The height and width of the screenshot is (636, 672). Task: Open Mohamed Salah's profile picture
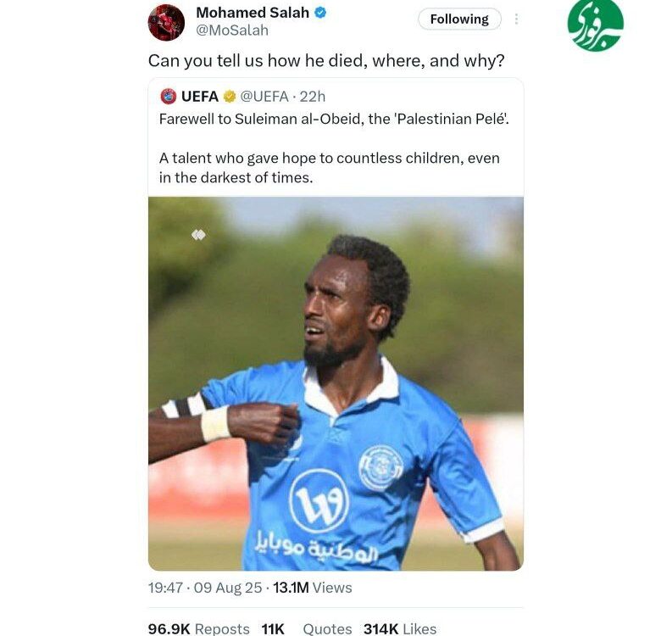166,22
